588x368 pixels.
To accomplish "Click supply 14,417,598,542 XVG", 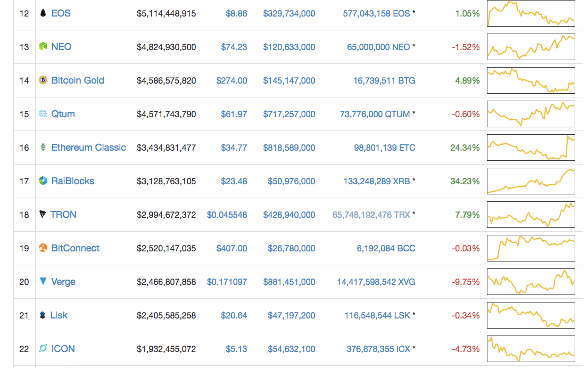I will coord(376,282).
